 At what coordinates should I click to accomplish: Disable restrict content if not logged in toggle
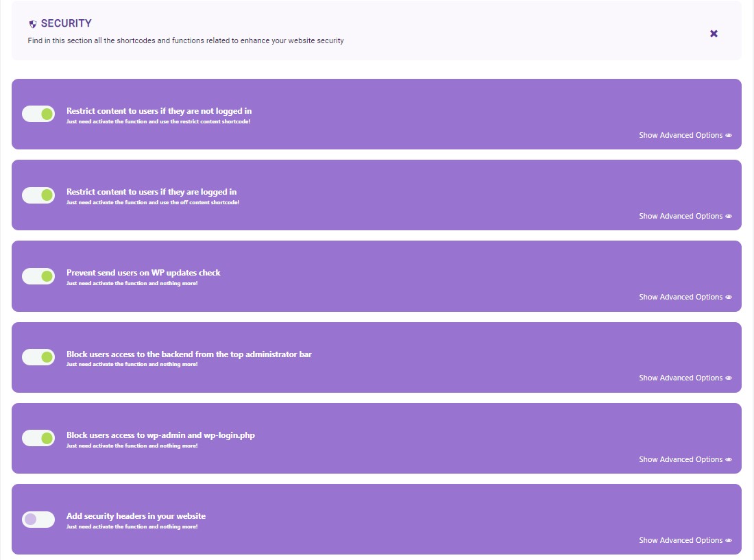[38, 114]
